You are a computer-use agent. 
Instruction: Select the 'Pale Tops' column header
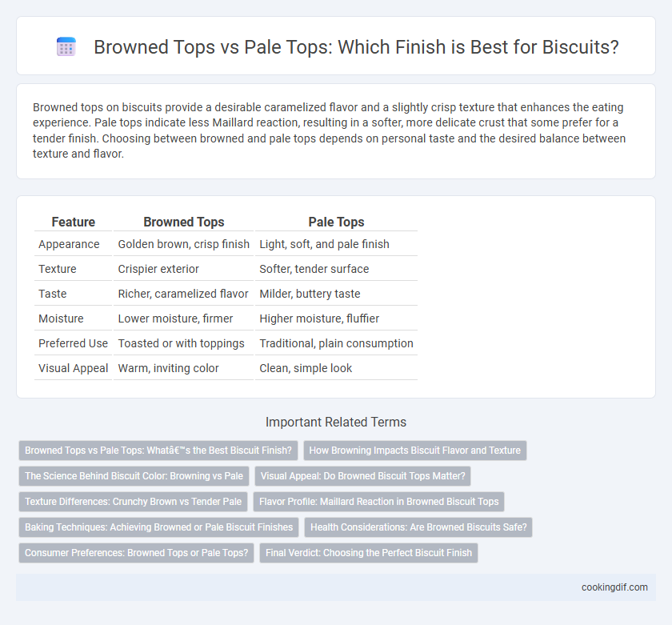(x=337, y=222)
